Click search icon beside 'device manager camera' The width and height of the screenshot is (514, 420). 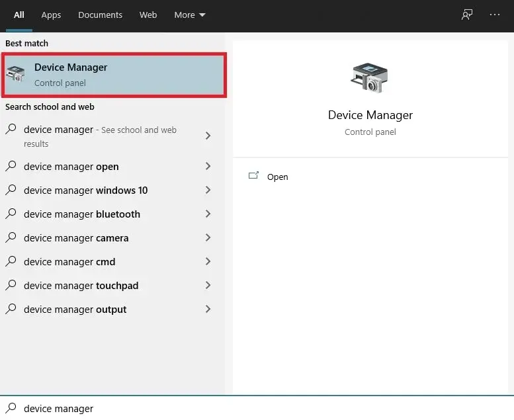[11, 237]
